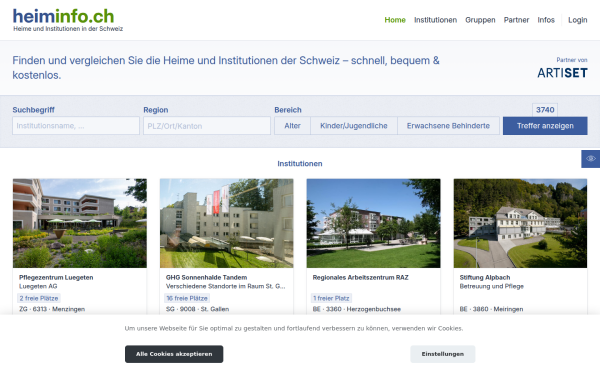This screenshot has height=375, width=600.
Task: Click 'BE · 3360 · Herzogenbuchsee' location text
Action: coord(357,309)
